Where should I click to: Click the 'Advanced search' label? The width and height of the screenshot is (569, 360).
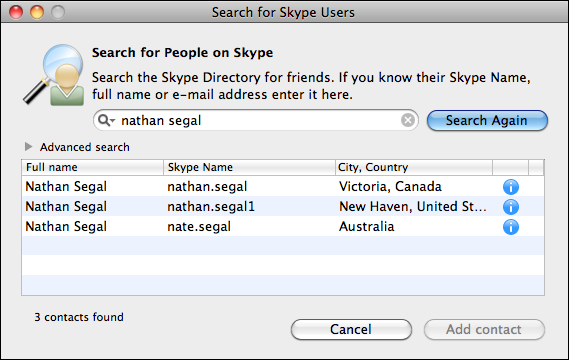pos(85,147)
